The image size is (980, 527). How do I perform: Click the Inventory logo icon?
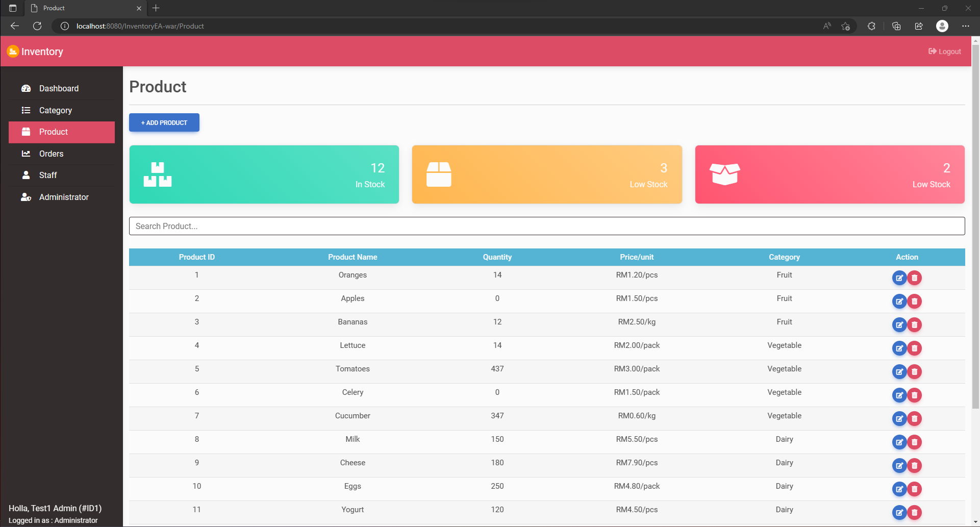(x=13, y=52)
